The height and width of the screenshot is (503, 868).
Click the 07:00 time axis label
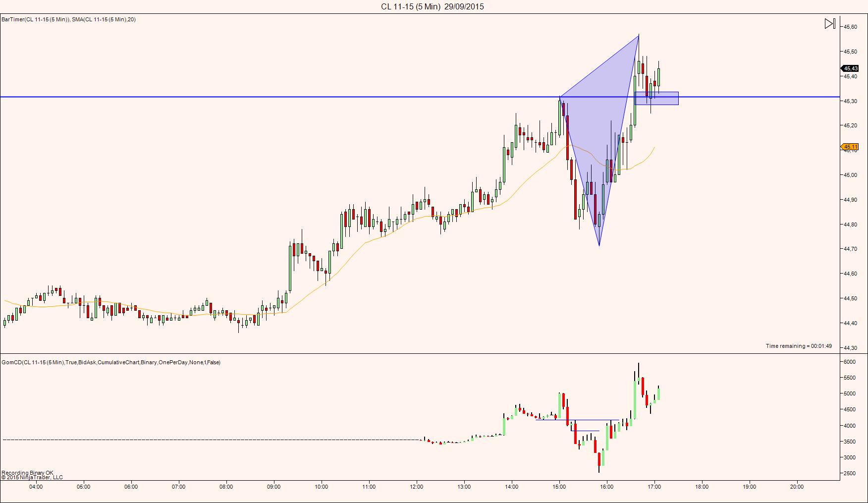pos(178,487)
